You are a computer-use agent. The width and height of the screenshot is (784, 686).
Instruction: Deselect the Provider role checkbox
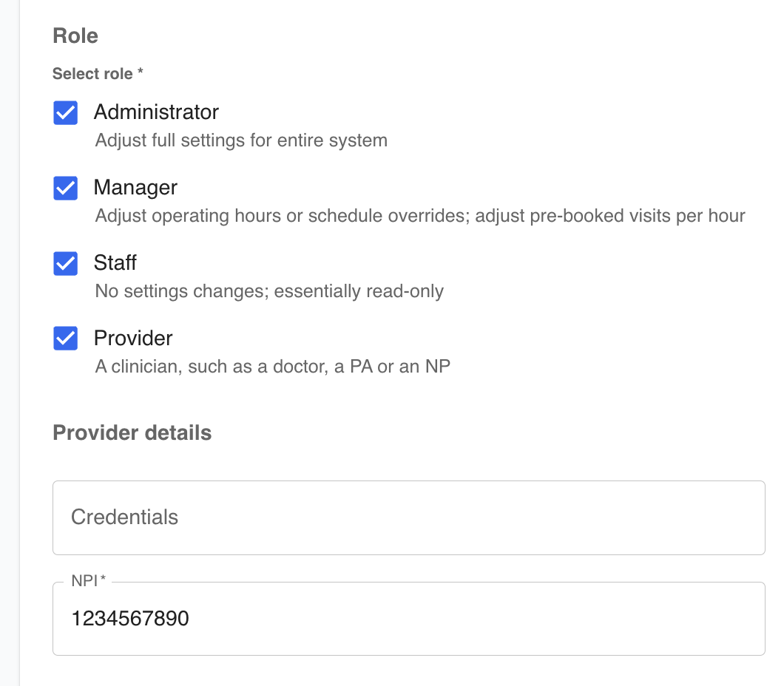[x=66, y=339]
